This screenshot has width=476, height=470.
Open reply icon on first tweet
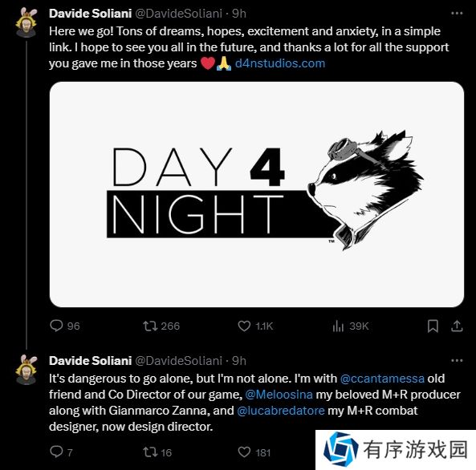pyautogui.click(x=56, y=326)
